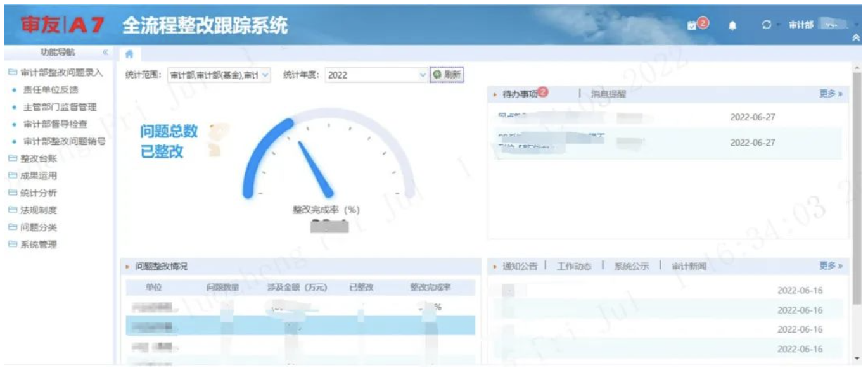Switch to the 审计新闻 tab

coord(689,267)
